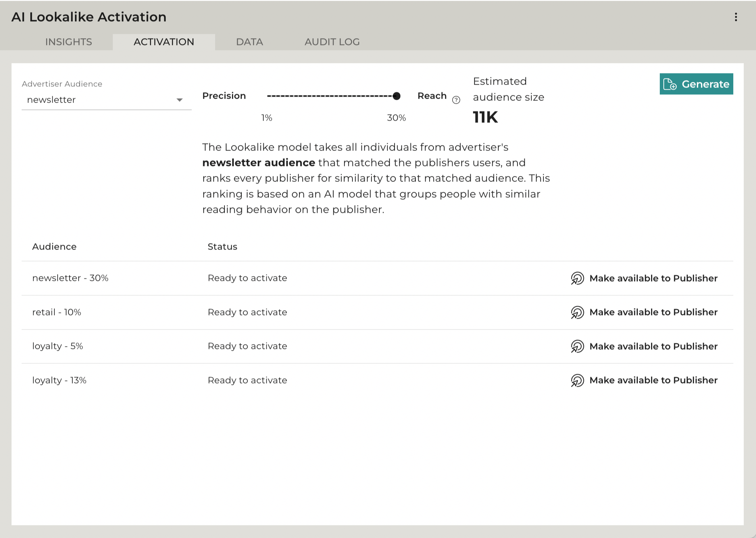This screenshot has height=538, width=756.
Task: Click the AI Lookalike Activation title
Action: (x=89, y=17)
